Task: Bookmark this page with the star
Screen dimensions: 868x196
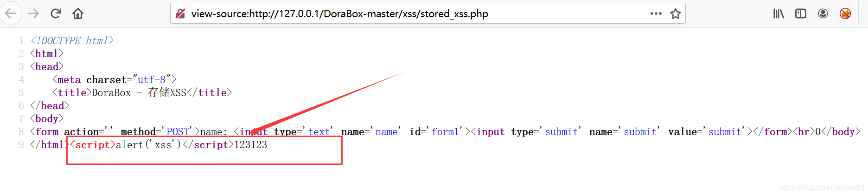Action: tap(676, 13)
